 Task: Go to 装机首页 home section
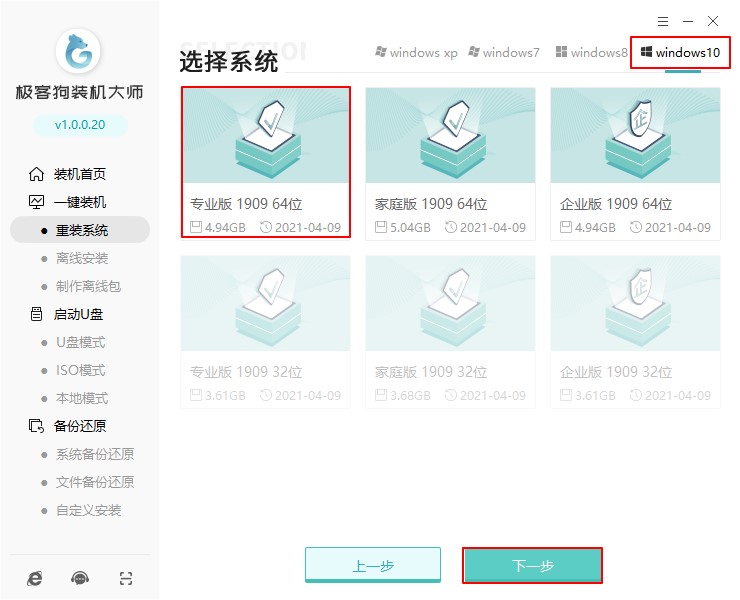click(79, 174)
